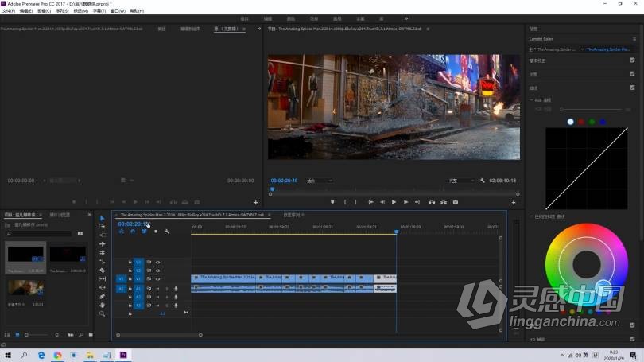Toggle lock on A1 track

[x=130, y=289]
